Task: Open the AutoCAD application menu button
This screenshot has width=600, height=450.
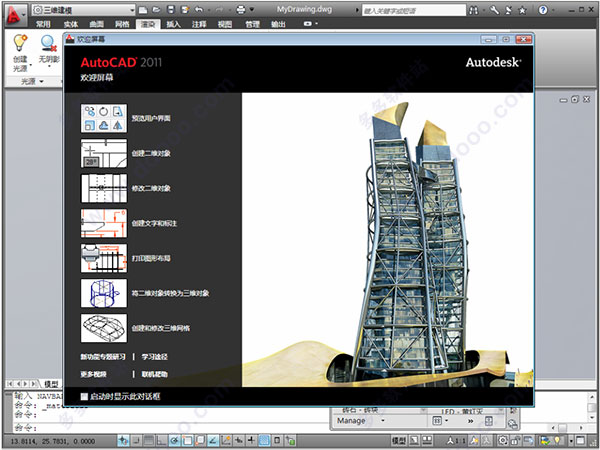Action: tap(14, 14)
